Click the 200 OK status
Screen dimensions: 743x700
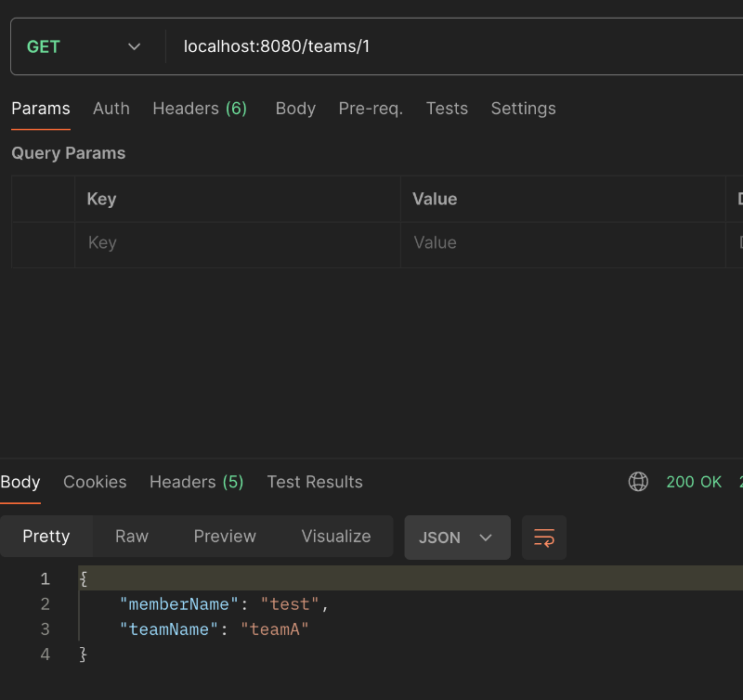[x=694, y=482]
